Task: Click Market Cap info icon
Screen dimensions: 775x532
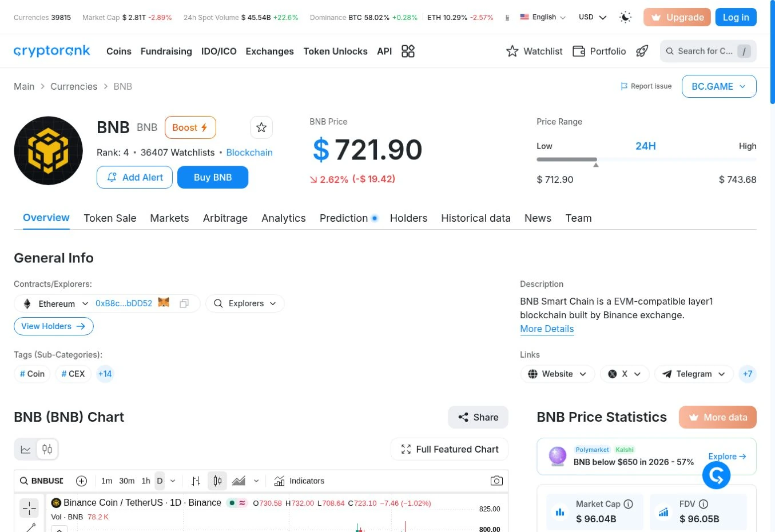Action: pos(629,504)
